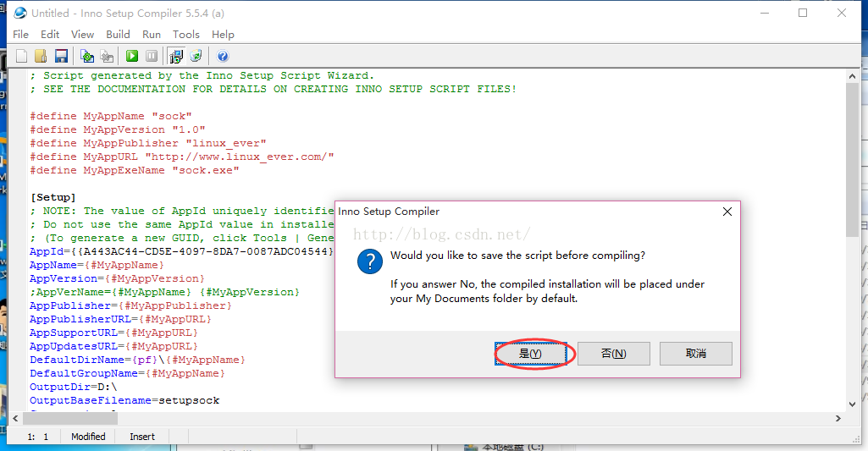Click the horizontal scrollbar left arrow
Image resolution: width=868 pixels, height=451 pixels.
pos(15,418)
